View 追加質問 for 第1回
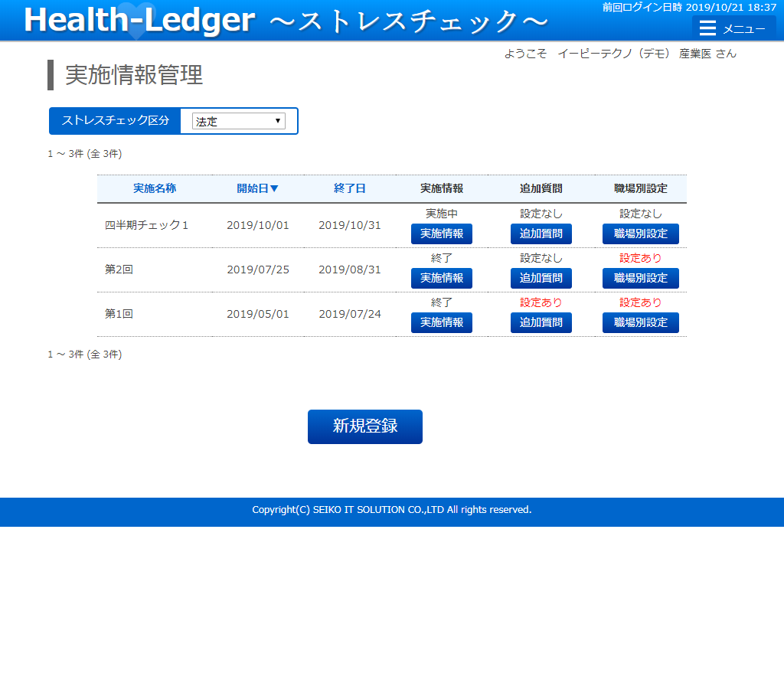Image resolution: width=784 pixels, height=673 pixels. pos(541,322)
